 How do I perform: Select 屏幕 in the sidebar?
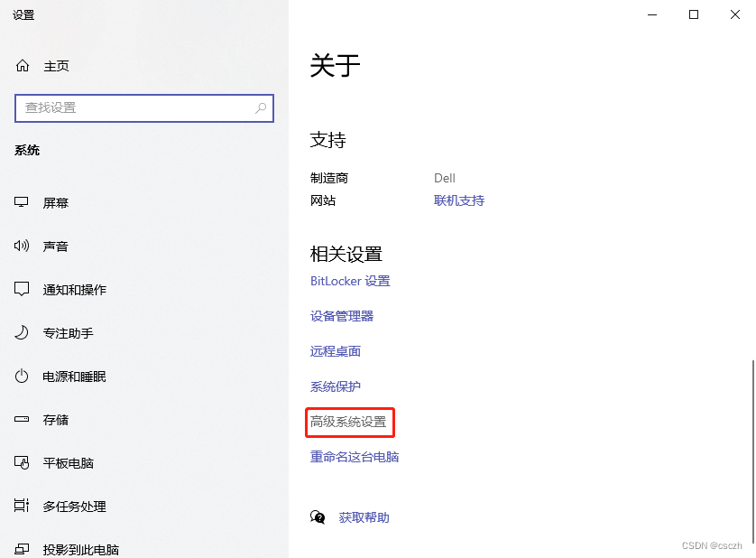pyautogui.click(x=55, y=203)
